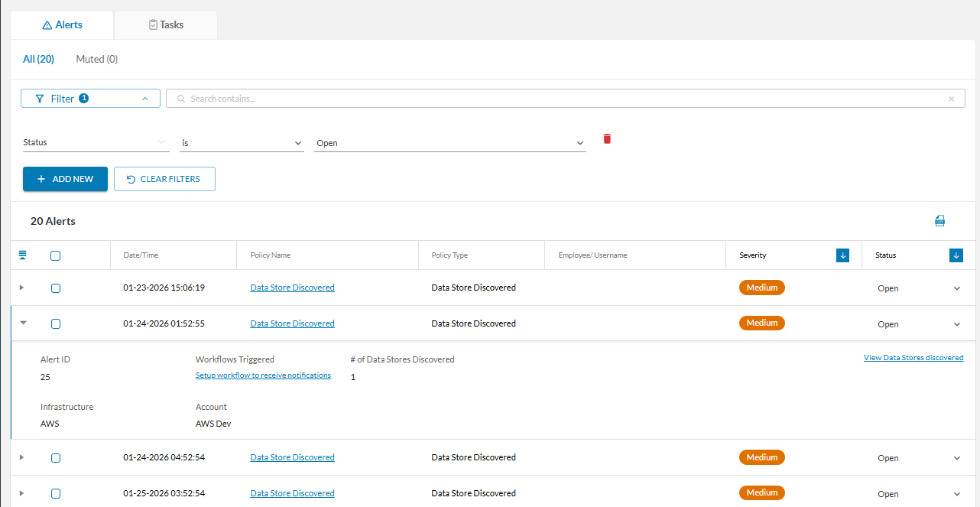
Task: Toggle the select-all alerts checkbox in header
Action: 56,255
